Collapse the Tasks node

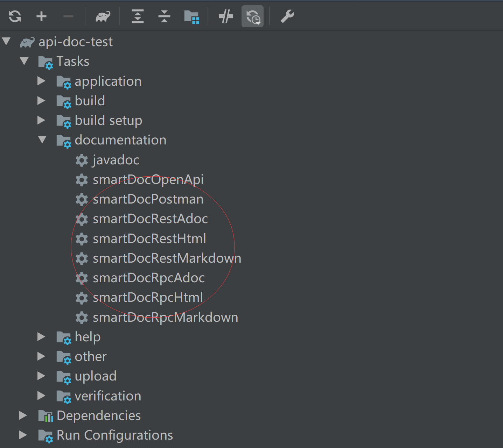point(24,61)
